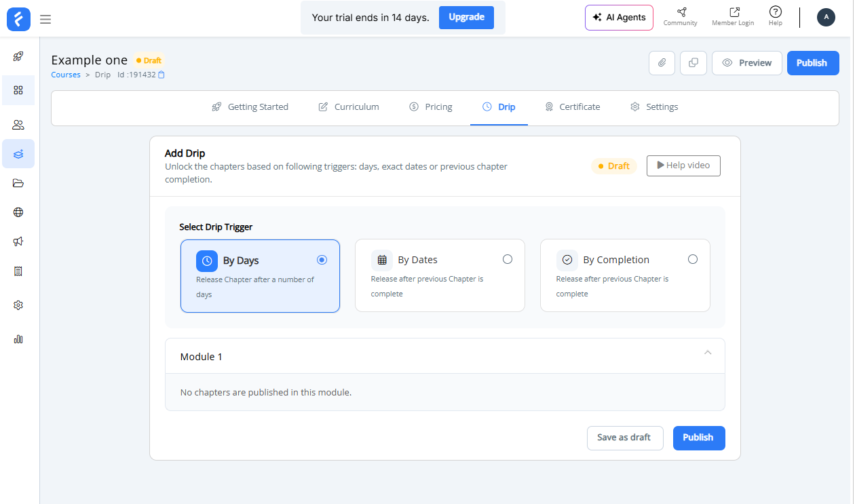Click the megaphone marketing icon in the sidebar
855x504 pixels.
click(18, 241)
